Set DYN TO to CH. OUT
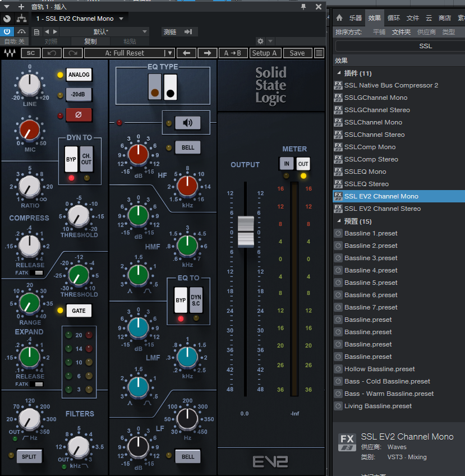Screen dimensions: 465x476 click(86, 159)
